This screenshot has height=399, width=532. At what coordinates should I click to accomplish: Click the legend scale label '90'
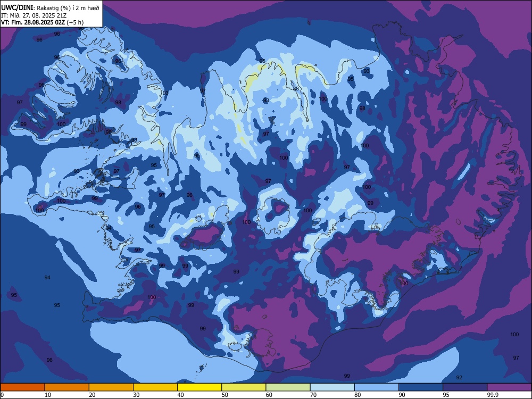(x=402, y=395)
